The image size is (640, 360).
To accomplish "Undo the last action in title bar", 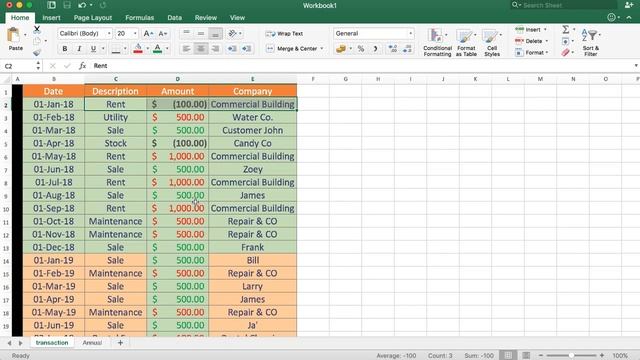I will [82, 5].
